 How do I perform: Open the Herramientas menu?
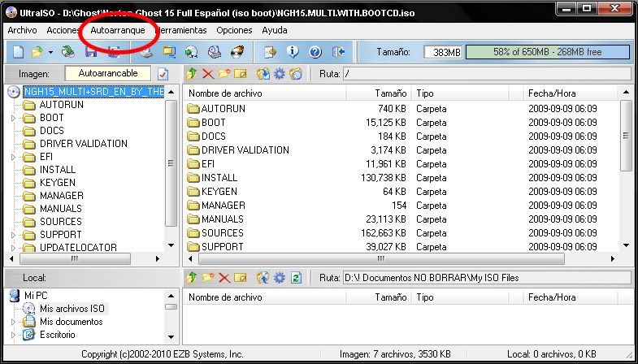(x=181, y=30)
